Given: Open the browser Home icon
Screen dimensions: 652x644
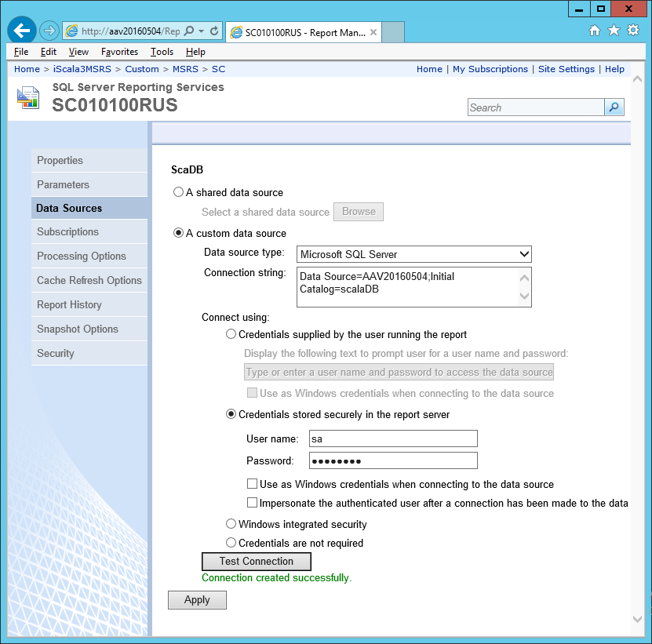Looking at the screenshot, I should [x=595, y=31].
